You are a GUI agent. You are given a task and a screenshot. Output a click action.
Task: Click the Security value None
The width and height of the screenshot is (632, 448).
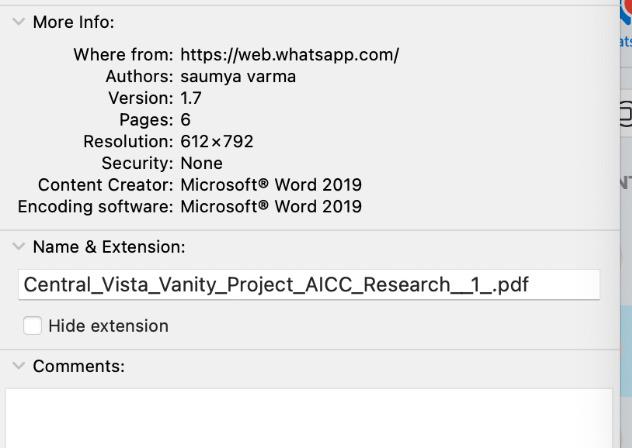(x=201, y=163)
